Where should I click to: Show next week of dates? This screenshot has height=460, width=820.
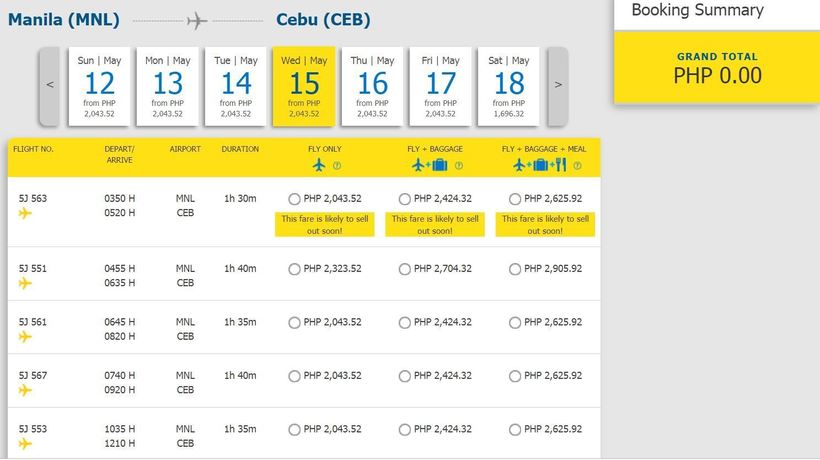pyautogui.click(x=558, y=85)
